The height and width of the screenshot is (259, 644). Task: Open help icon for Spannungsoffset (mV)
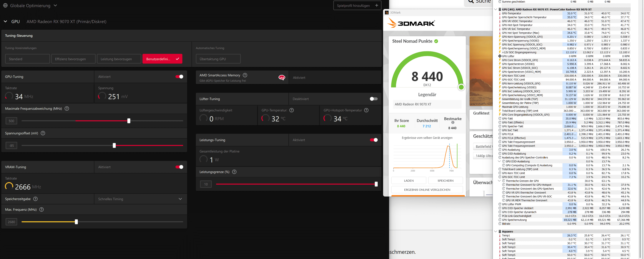pyautogui.click(x=43, y=133)
